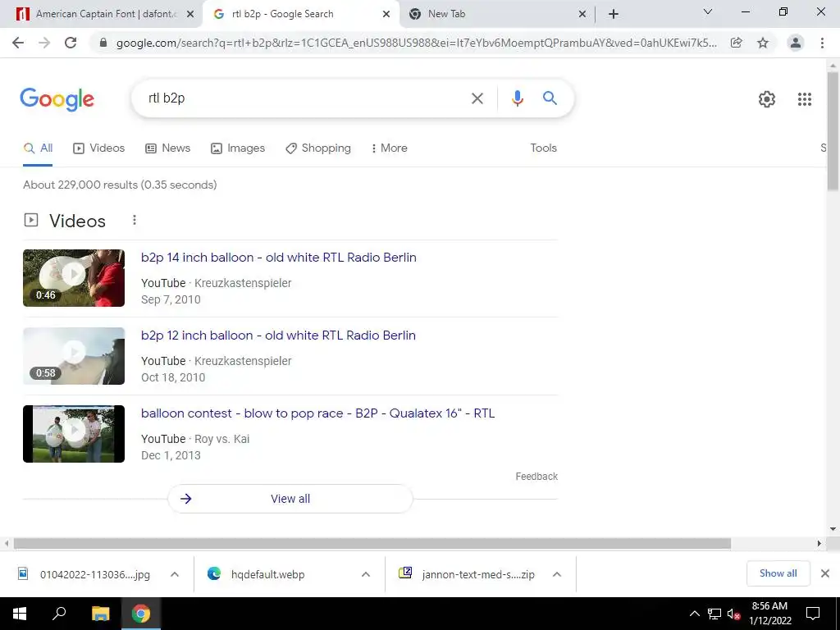The width and height of the screenshot is (840, 630).
Task: Click the Chrome icon in the taskbar
Action: 141,614
